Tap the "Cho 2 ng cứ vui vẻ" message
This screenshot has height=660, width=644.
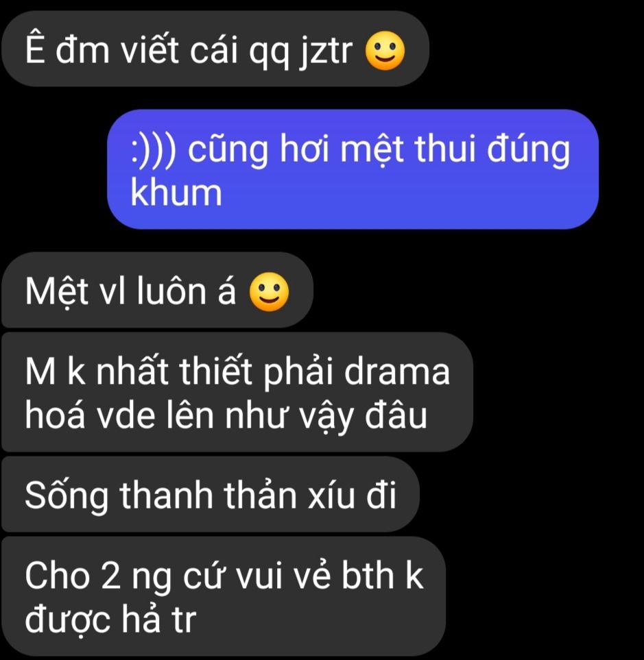coord(224,596)
